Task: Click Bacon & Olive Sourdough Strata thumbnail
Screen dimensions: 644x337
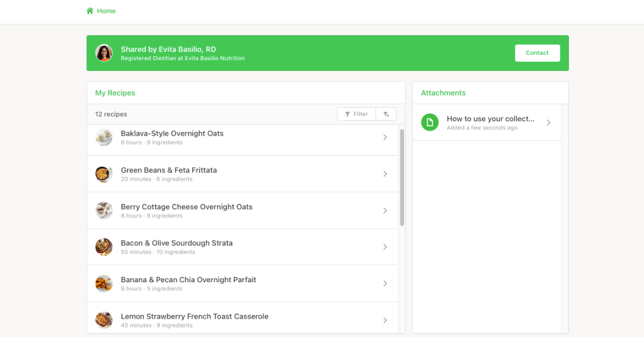Action: [104, 247]
